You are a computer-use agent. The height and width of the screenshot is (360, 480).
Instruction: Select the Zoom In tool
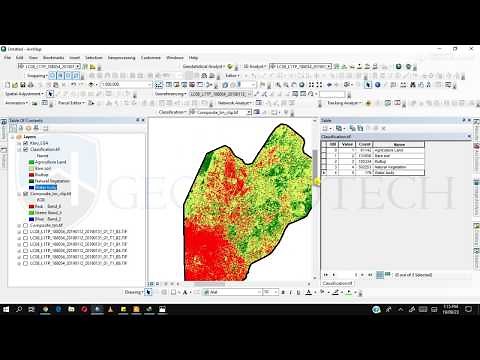(278, 85)
